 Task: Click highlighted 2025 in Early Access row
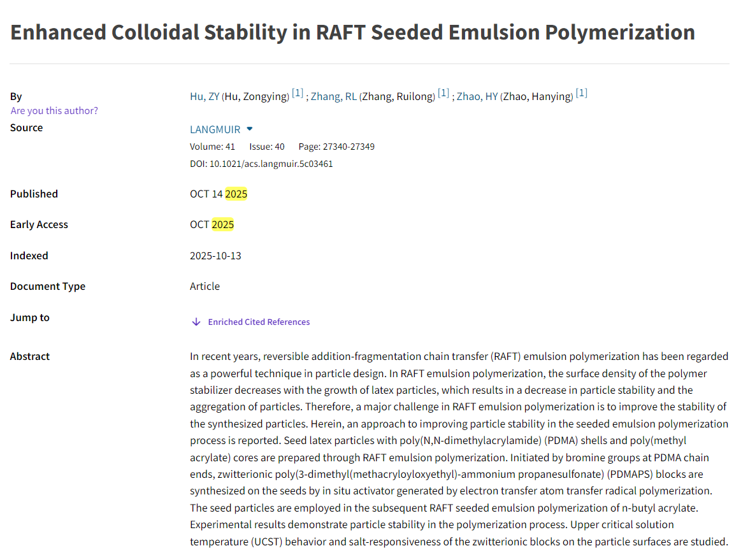(x=223, y=224)
